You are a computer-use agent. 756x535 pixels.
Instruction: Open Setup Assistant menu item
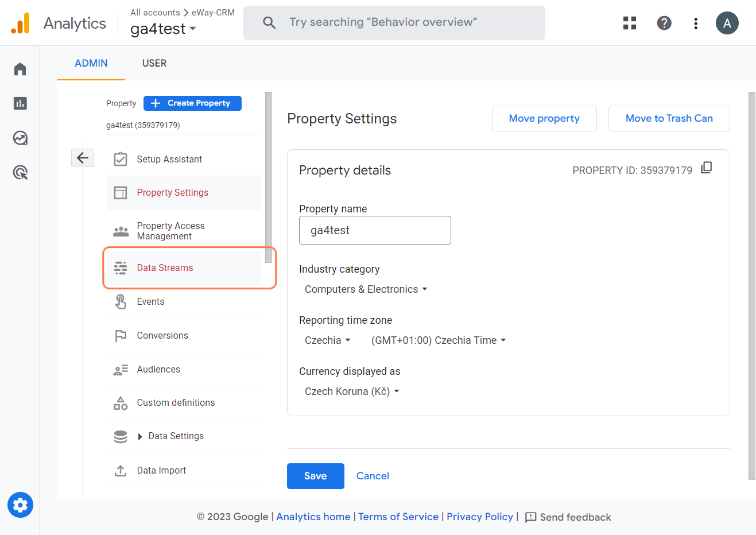tap(184, 159)
